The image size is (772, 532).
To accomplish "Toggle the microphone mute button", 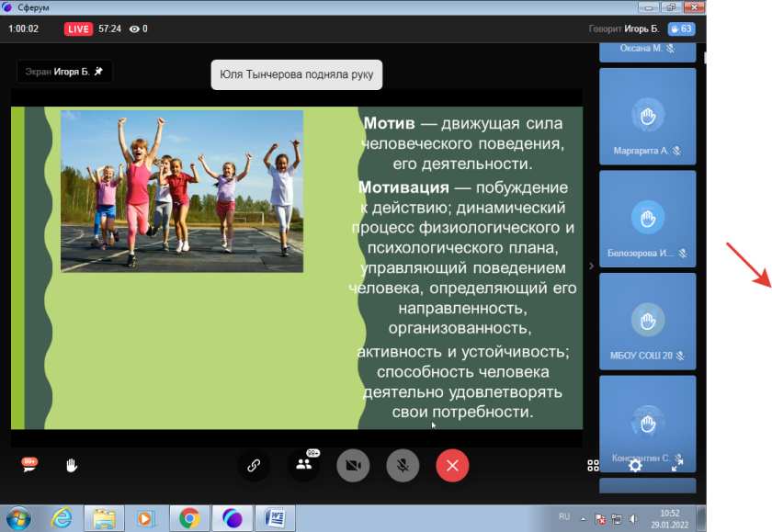I will 403,465.
